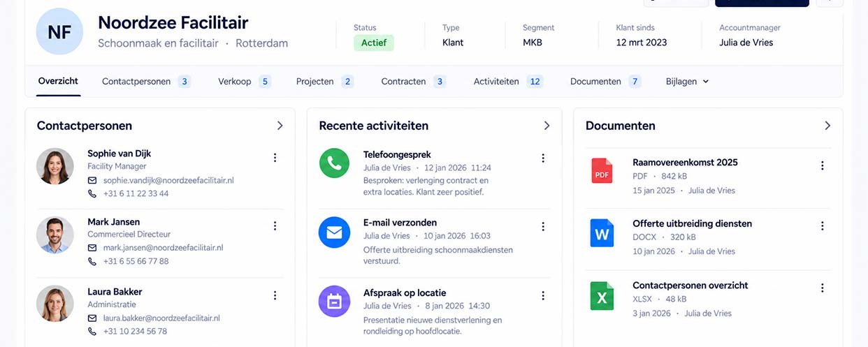Open the Afspraak op locatie options menu

(542, 296)
